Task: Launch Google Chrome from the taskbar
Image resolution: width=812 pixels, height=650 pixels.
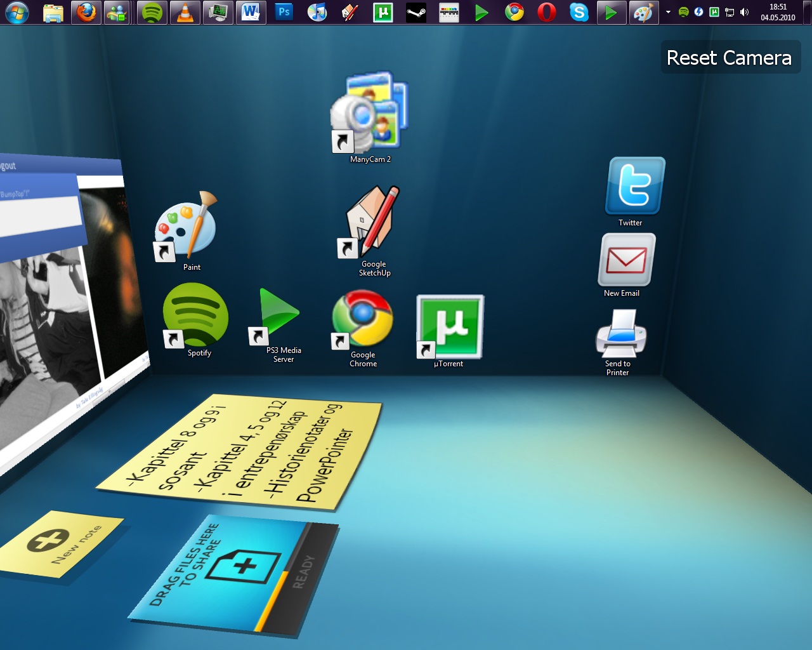Action: (514, 13)
